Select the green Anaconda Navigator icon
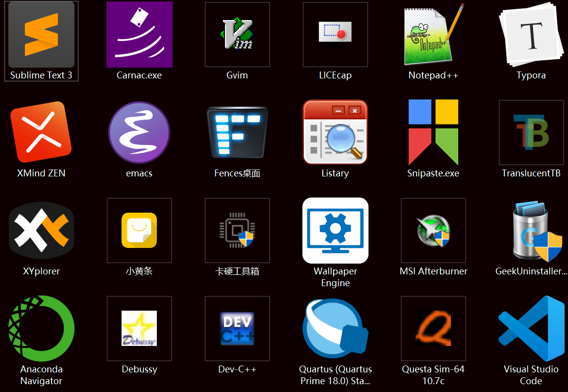568x392 pixels. coord(41,328)
